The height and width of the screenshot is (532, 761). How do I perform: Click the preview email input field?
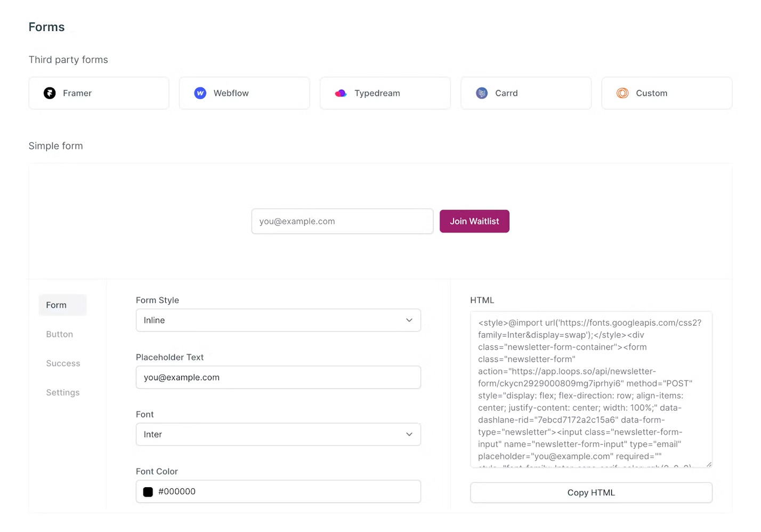click(342, 221)
